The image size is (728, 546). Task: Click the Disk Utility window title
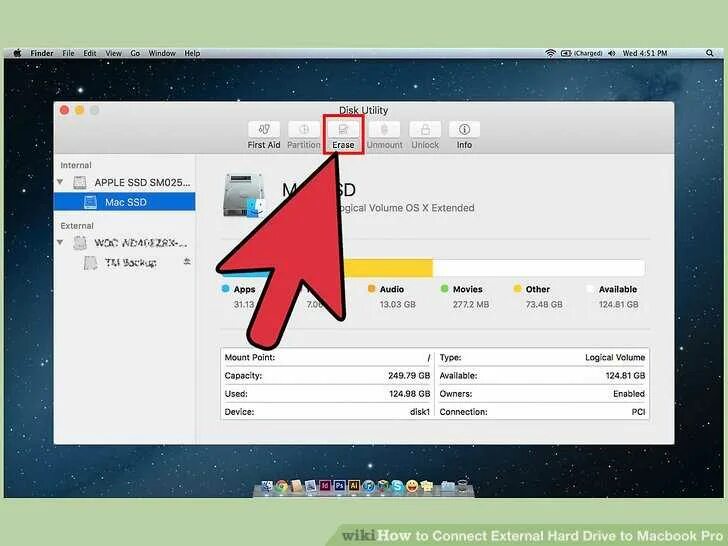[363, 110]
